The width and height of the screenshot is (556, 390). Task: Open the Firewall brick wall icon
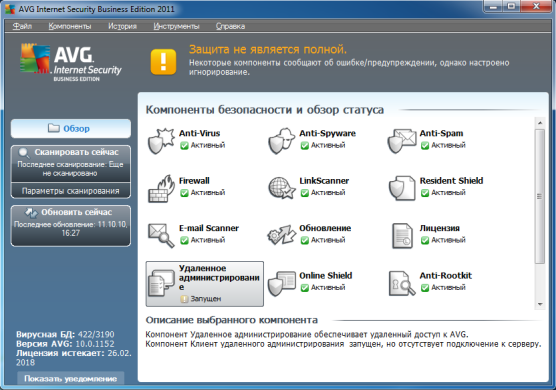point(161,189)
